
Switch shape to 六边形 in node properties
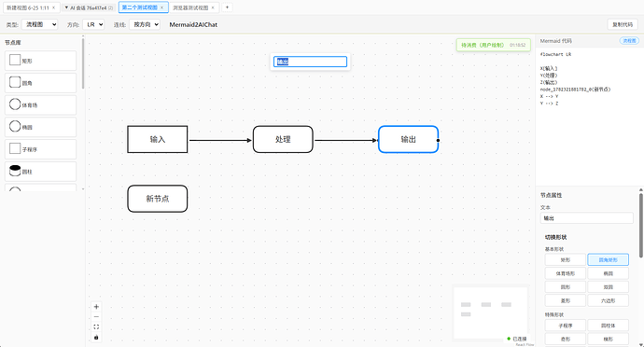point(608,300)
